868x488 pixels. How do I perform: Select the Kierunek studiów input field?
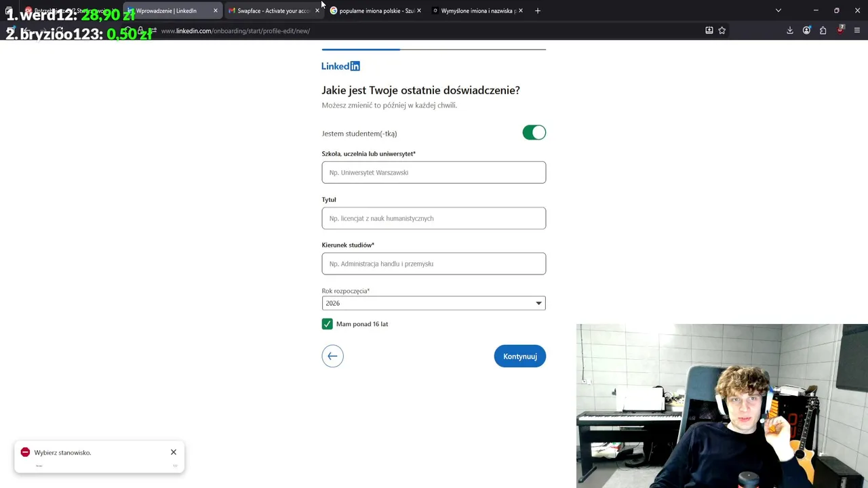(x=433, y=264)
